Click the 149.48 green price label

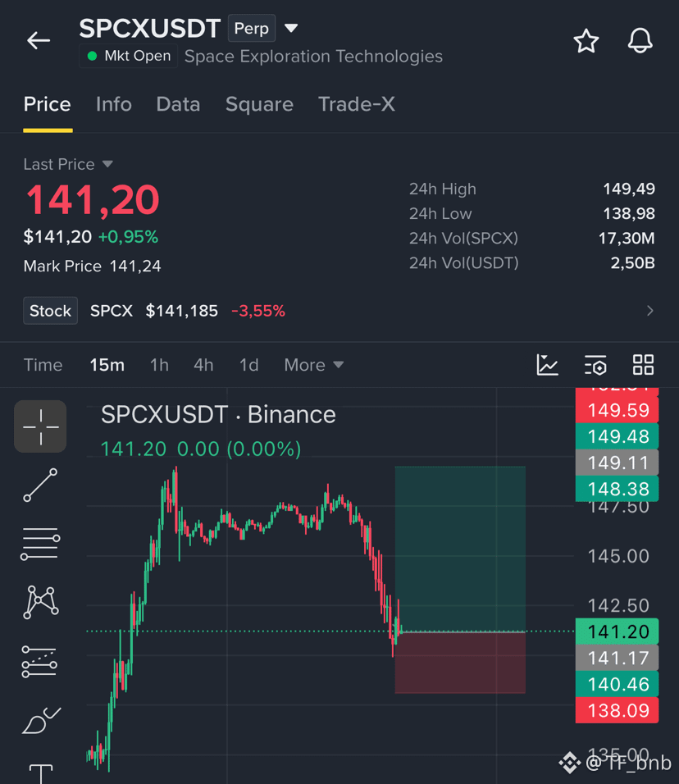click(x=617, y=436)
